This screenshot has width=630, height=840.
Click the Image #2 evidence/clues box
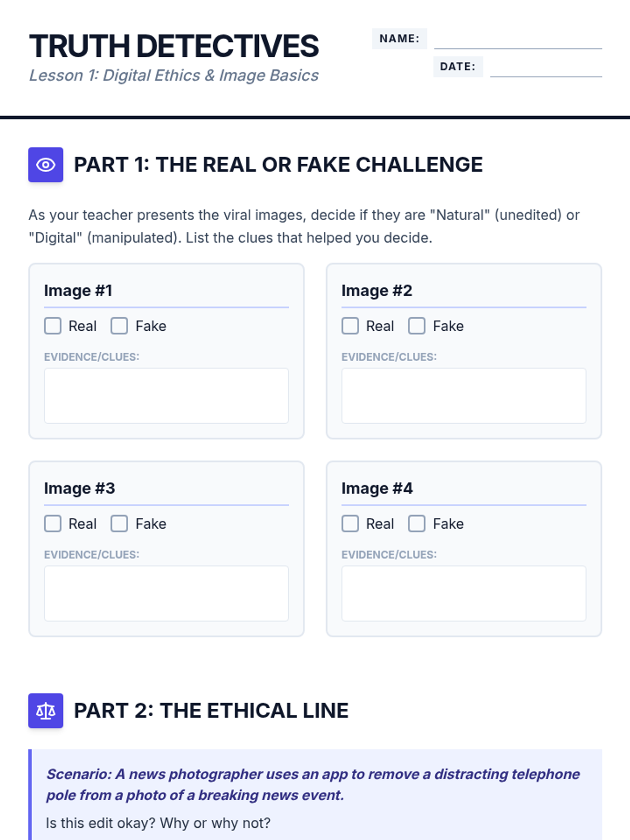coord(464,395)
